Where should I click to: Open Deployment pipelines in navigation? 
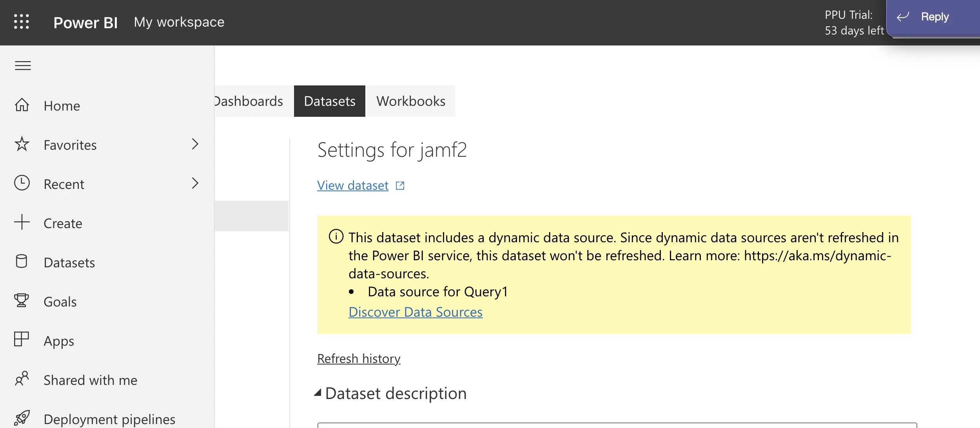pos(107,419)
